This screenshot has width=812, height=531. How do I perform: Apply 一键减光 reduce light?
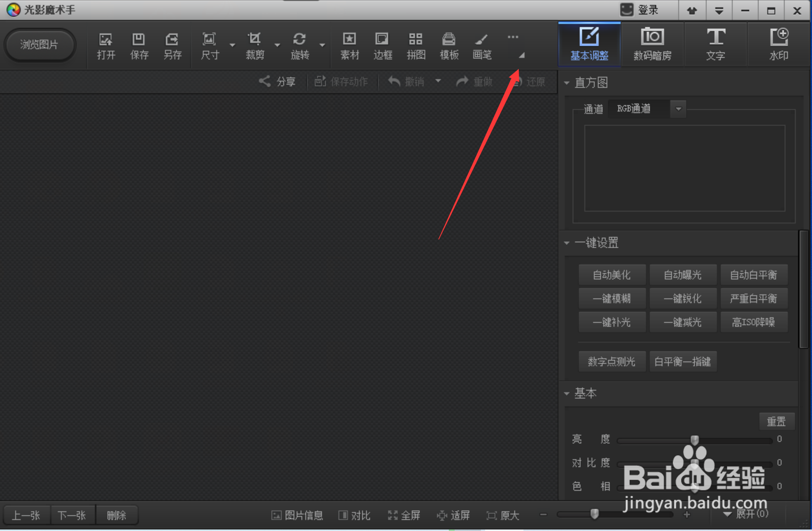pyautogui.click(x=683, y=322)
